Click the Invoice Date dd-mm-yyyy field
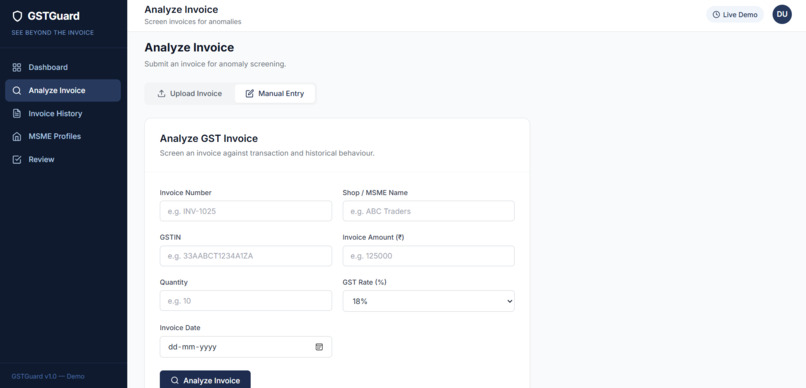The height and width of the screenshot is (388, 806). [246, 347]
